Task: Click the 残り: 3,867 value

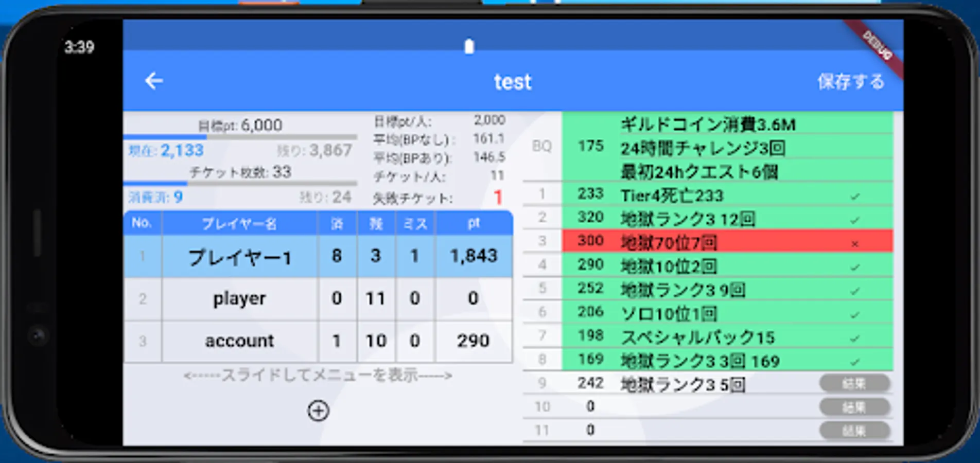Action: coord(314,150)
